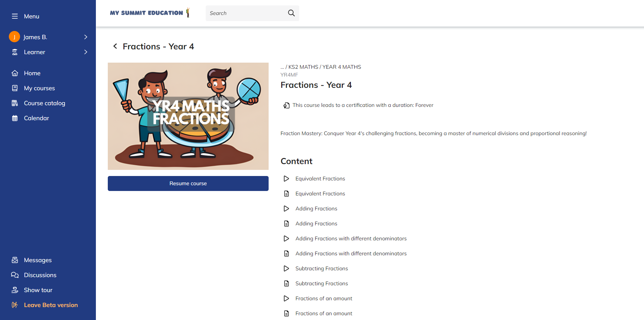Image resolution: width=644 pixels, height=320 pixels.
Task: Click the Learner role icon
Action: (x=15, y=52)
